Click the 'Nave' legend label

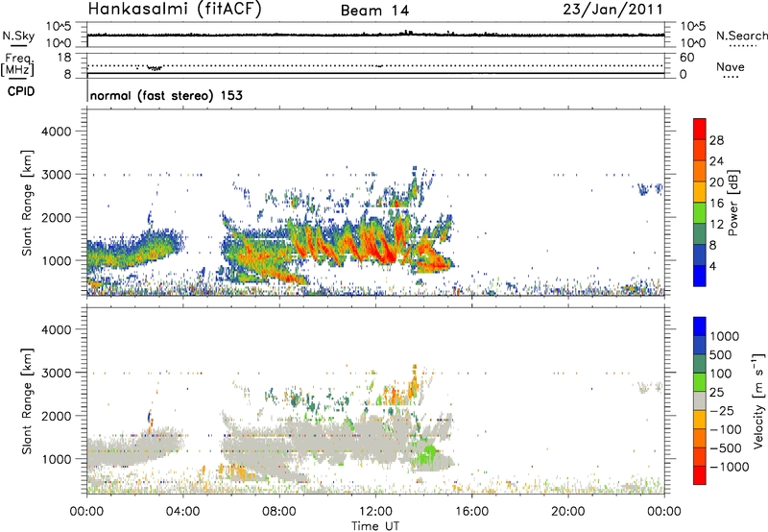(x=730, y=66)
